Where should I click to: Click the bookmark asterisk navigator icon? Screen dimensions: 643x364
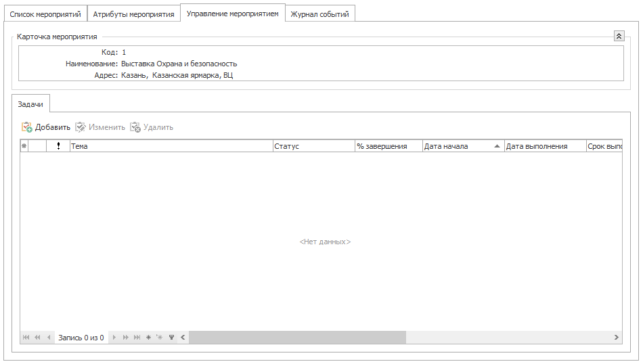point(148,338)
